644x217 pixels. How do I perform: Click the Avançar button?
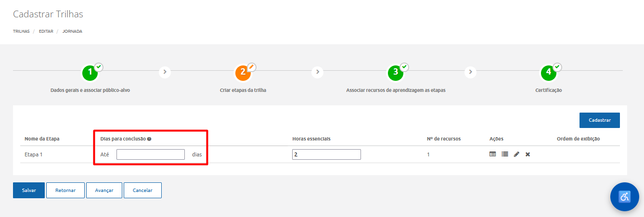(x=104, y=190)
